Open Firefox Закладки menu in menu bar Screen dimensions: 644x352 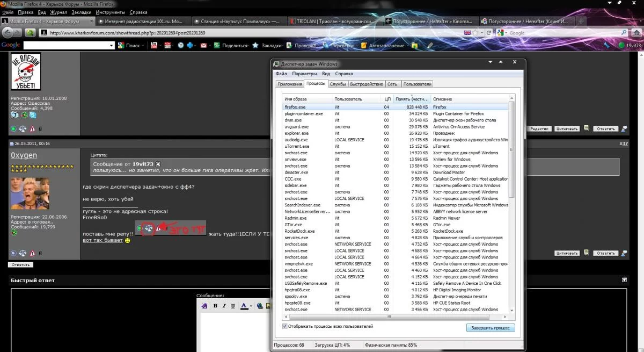click(81, 12)
